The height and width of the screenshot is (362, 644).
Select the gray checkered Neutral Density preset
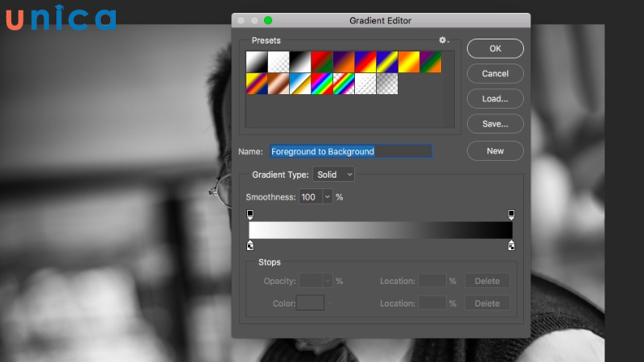click(387, 84)
